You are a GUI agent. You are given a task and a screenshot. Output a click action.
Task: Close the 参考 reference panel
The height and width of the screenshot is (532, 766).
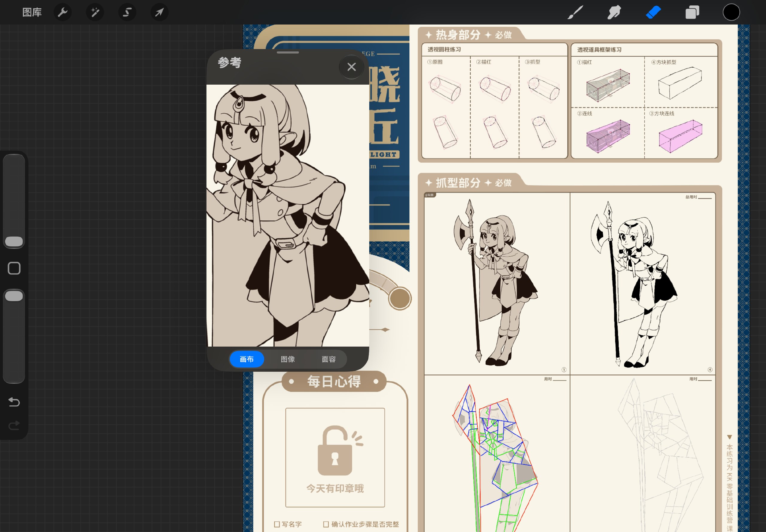[x=352, y=67]
